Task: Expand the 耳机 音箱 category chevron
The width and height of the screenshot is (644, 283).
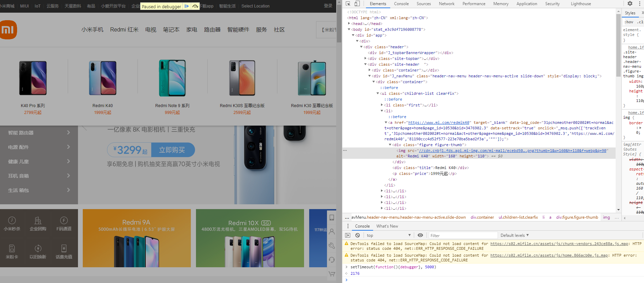Action: click(x=68, y=176)
